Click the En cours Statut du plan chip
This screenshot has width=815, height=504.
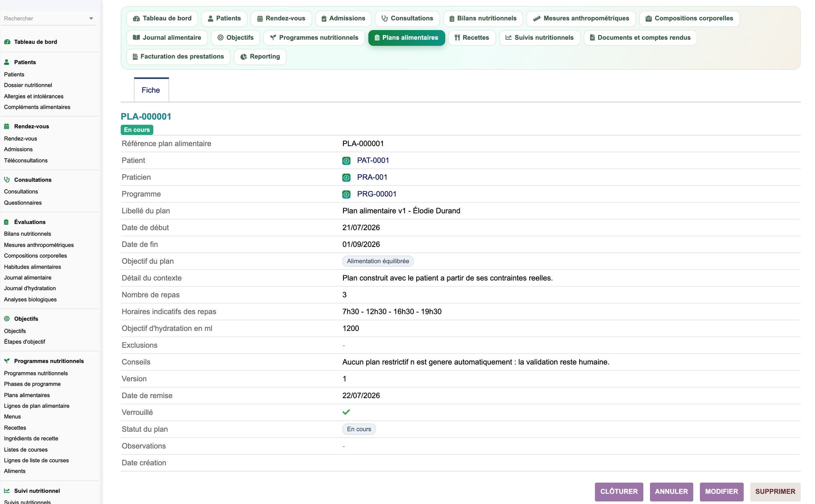359,429
